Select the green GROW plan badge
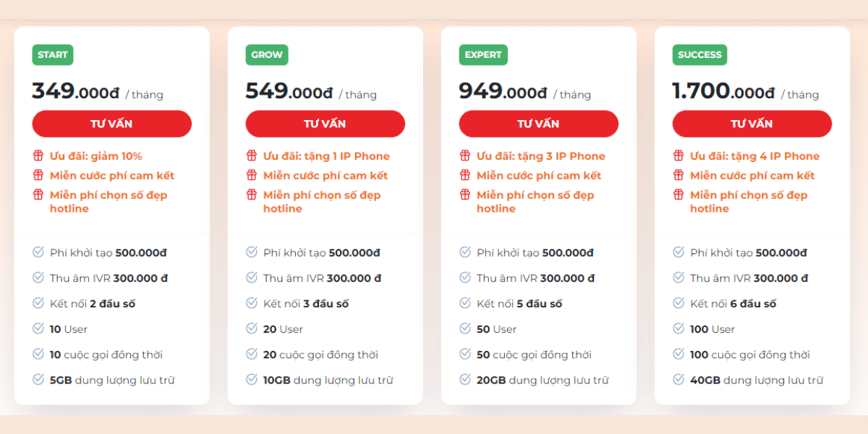 (x=267, y=55)
